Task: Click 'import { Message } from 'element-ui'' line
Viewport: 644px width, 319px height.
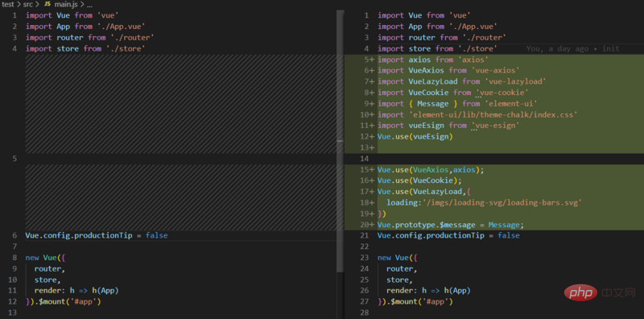Action: (457, 104)
